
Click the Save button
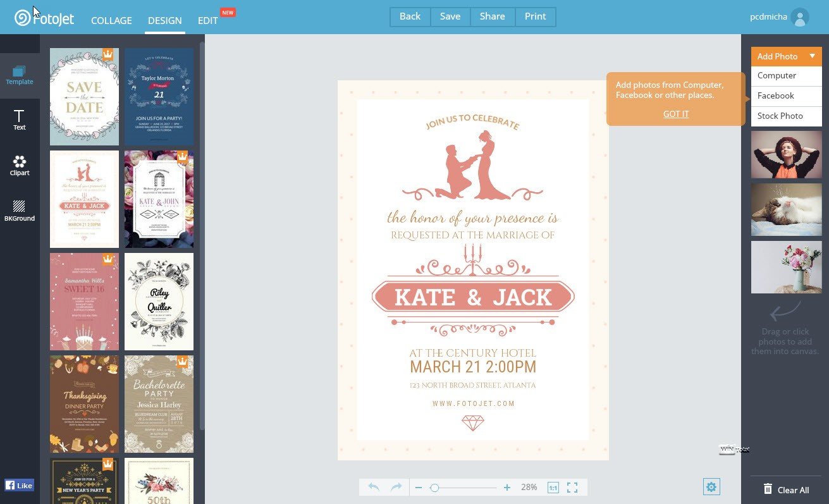click(450, 16)
